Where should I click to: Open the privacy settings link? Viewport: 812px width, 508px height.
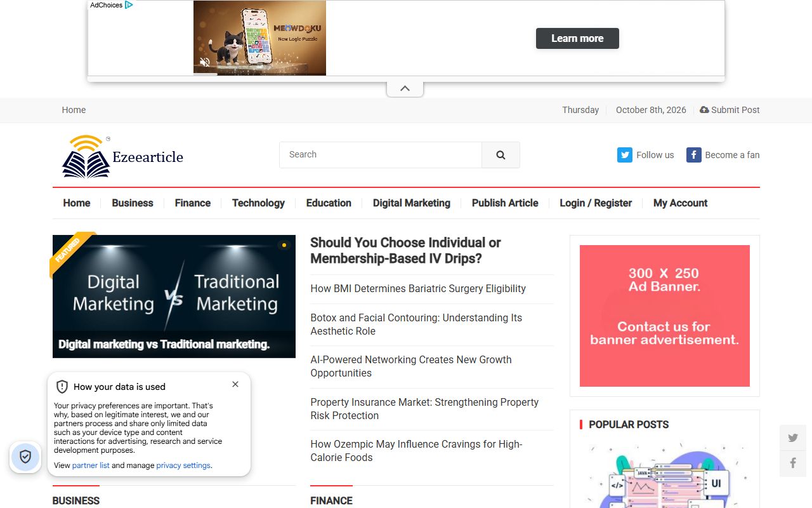[x=183, y=465]
